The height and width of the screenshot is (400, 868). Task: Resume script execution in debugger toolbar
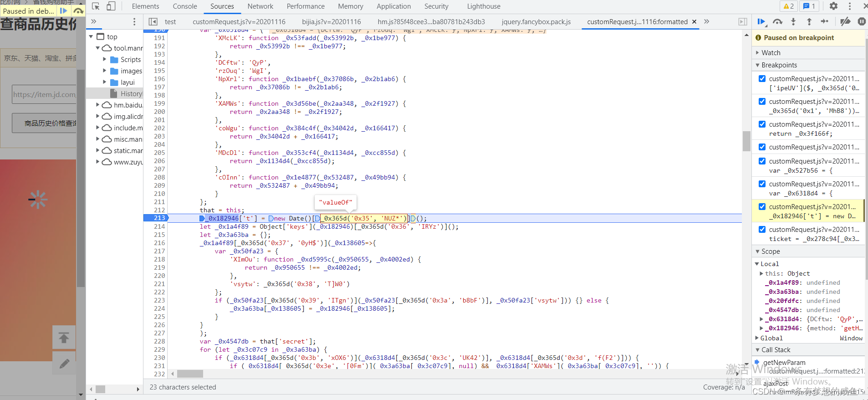coord(761,21)
